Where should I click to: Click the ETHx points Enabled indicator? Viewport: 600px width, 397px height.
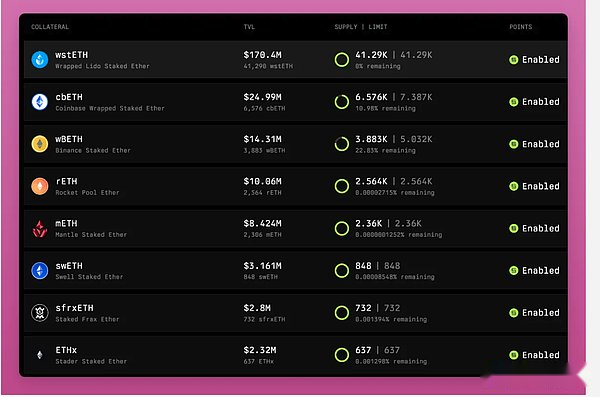(534, 355)
